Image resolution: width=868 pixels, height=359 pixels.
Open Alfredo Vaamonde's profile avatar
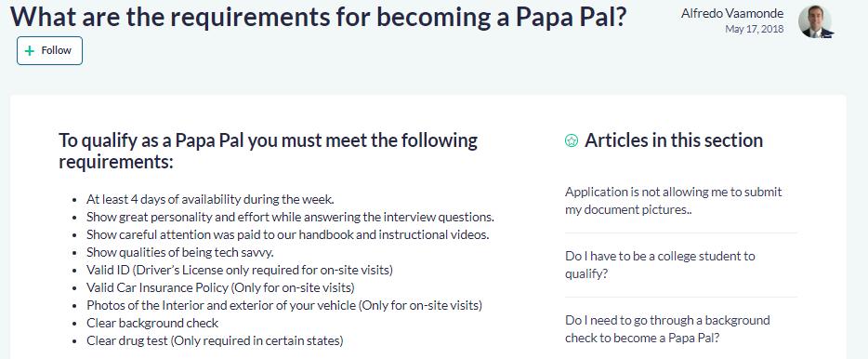click(815, 21)
